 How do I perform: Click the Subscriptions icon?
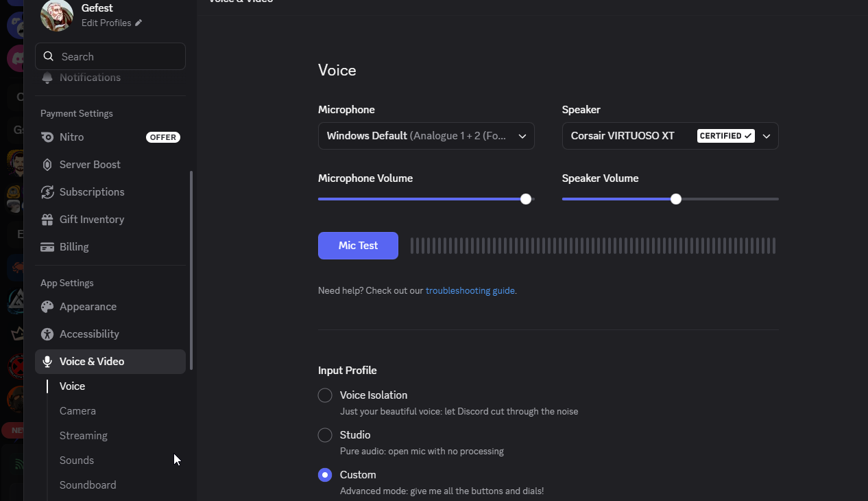(x=47, y=192)
